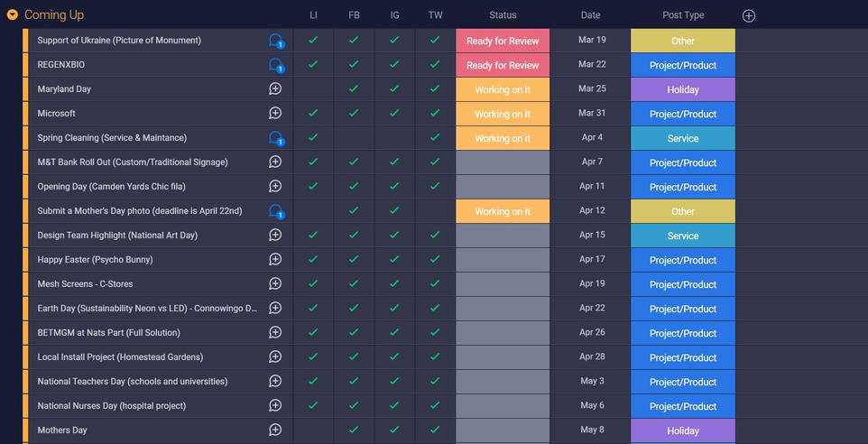Screen dimensions: 868x444
Task: Open the BETMGM at Nats Part item
Action: click(108, 333)
